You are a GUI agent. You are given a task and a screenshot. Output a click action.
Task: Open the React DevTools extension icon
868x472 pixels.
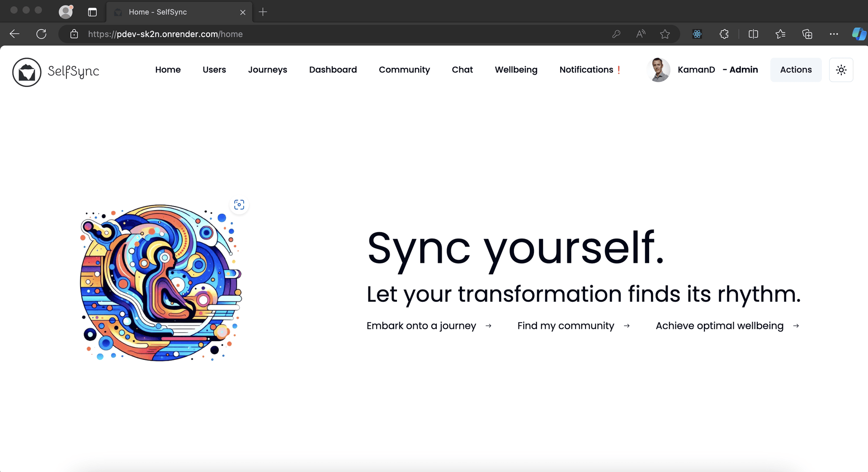(x=697, y=33)
